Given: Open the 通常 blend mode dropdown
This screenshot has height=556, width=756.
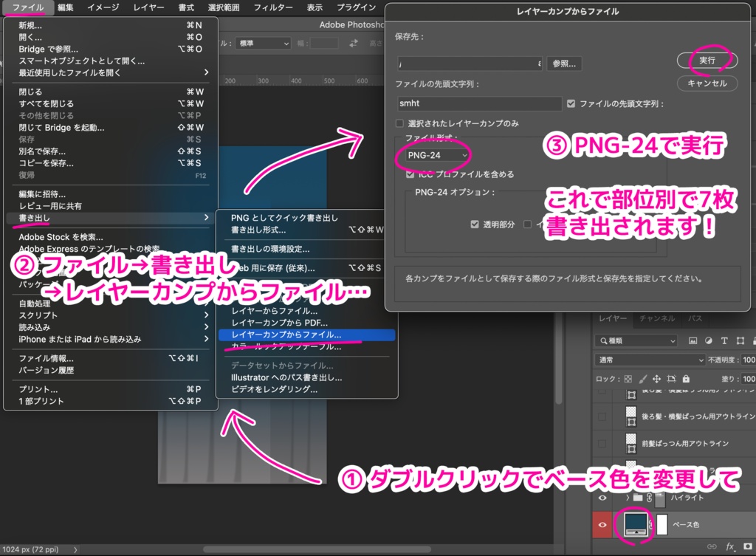Looking at the screenshot, I should coord(650,359).
